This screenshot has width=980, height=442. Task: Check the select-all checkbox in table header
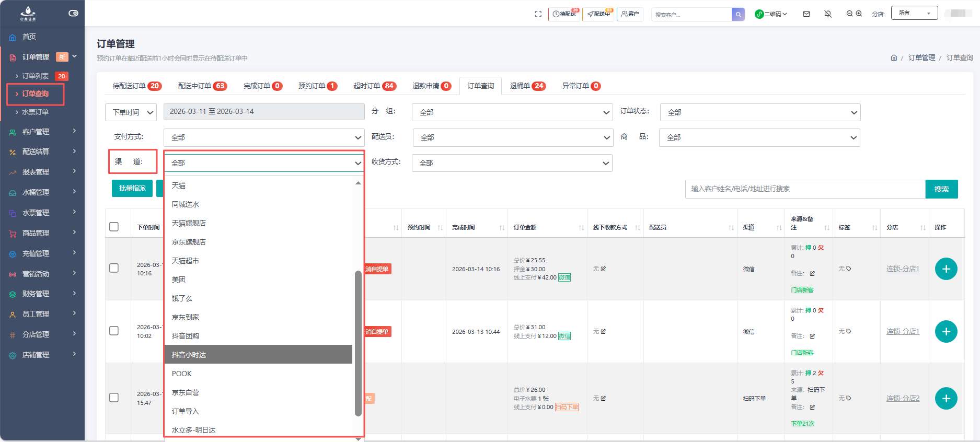pos(114,227)
